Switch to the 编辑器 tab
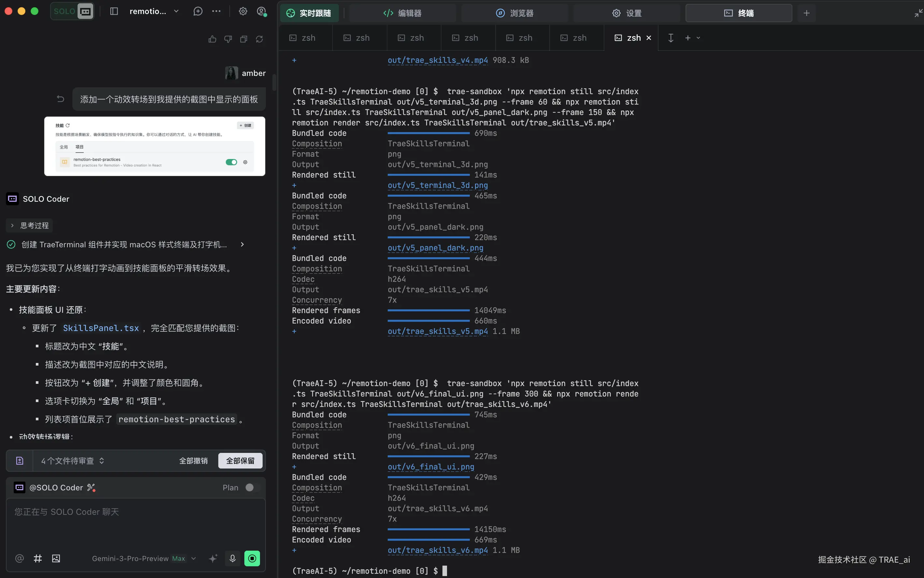Viewport: 924px width, 578px height. point(402,13)
